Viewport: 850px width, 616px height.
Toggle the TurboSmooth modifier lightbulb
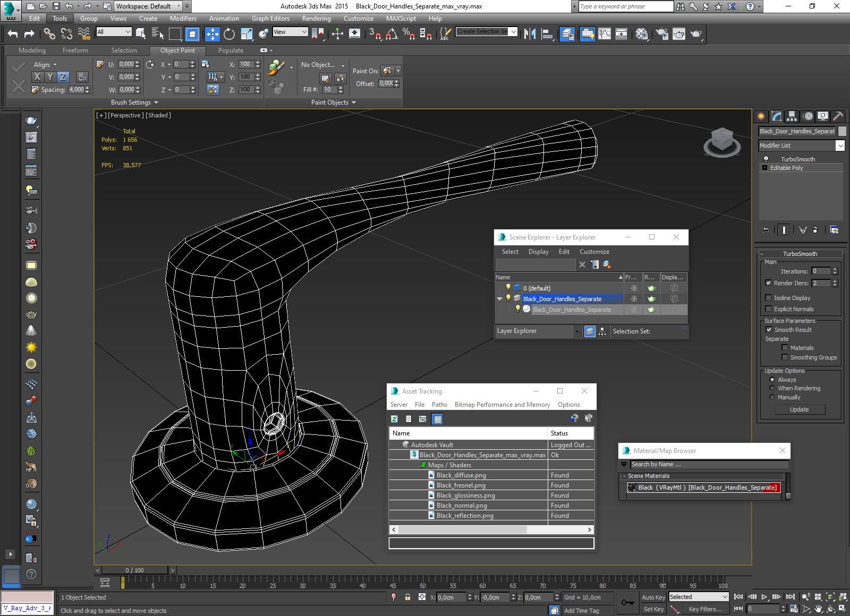coord(766,159)
